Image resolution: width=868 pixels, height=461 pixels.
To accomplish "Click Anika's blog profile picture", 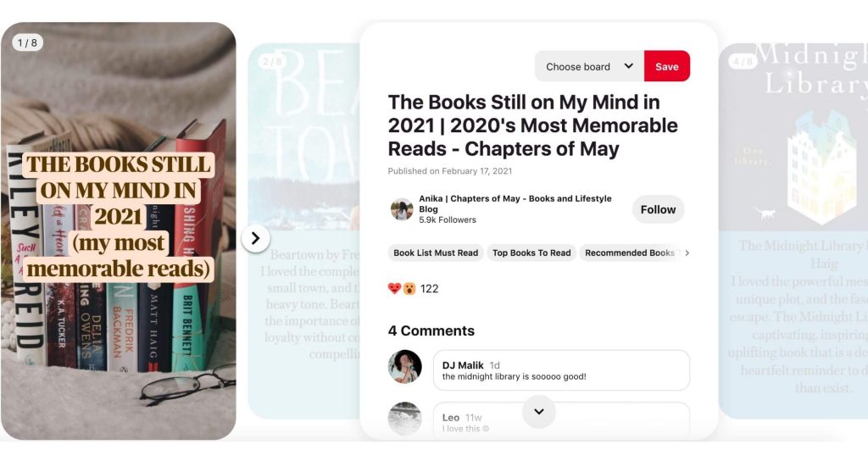I will 401,209.
